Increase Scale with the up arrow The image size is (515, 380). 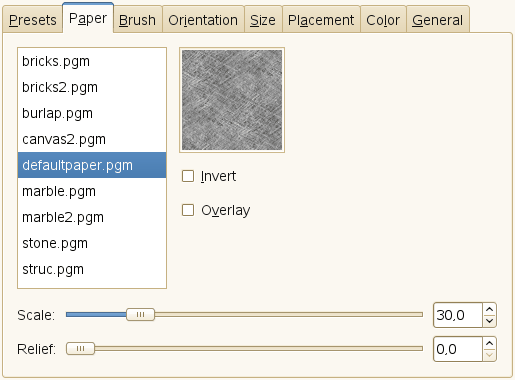tap(489, 309)
